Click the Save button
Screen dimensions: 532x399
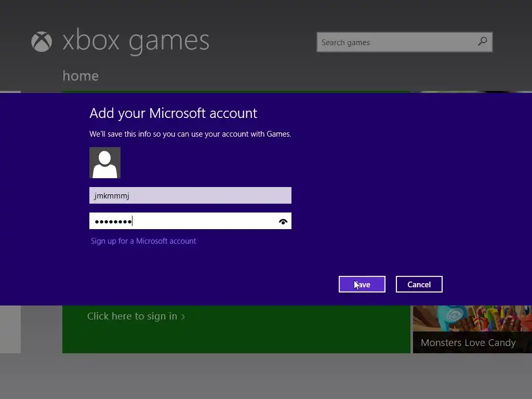362,284
